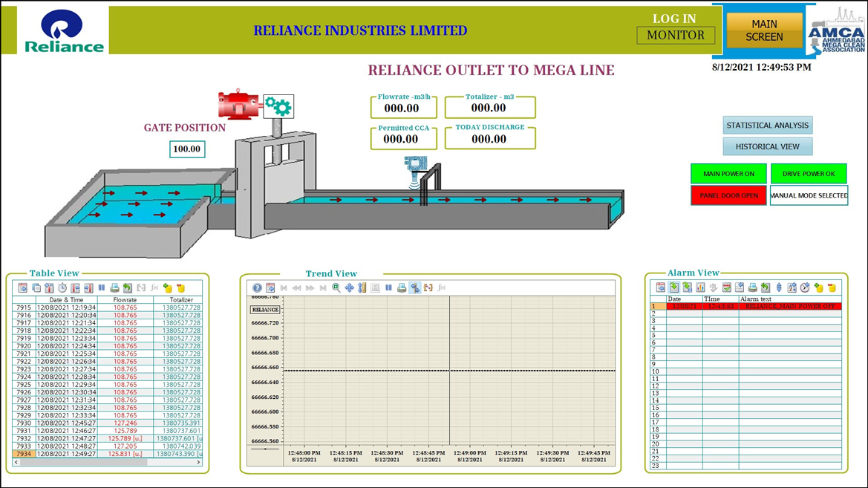Print alarms using Alarm View printer icon
This screenshot has width=868, height=488.
[x=752, y=287]
